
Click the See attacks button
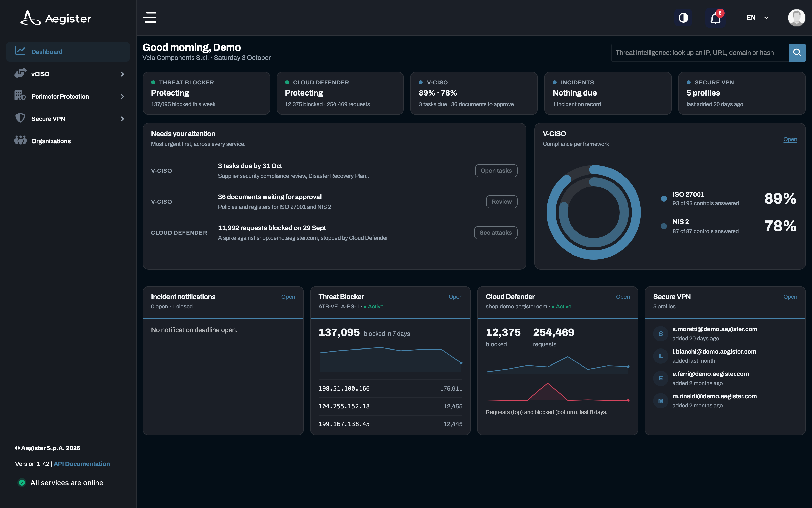[495, 232]
